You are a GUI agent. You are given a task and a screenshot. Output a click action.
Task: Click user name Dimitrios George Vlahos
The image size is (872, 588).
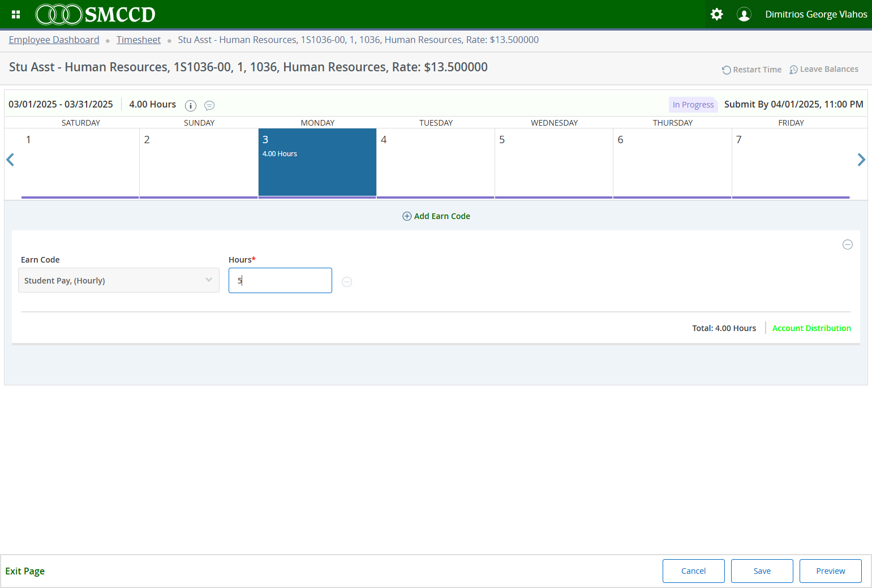click(816, 14)
